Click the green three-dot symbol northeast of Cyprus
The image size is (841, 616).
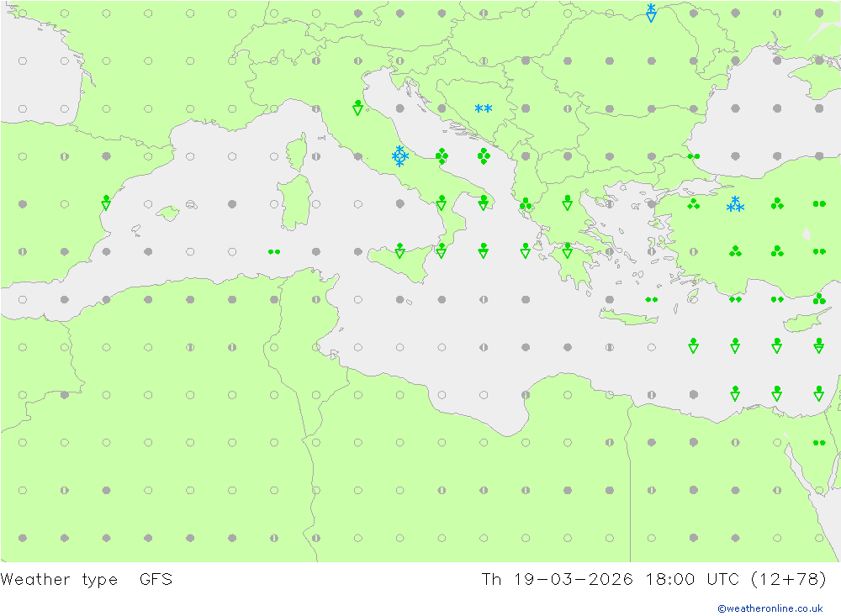[x=819, y=299]
